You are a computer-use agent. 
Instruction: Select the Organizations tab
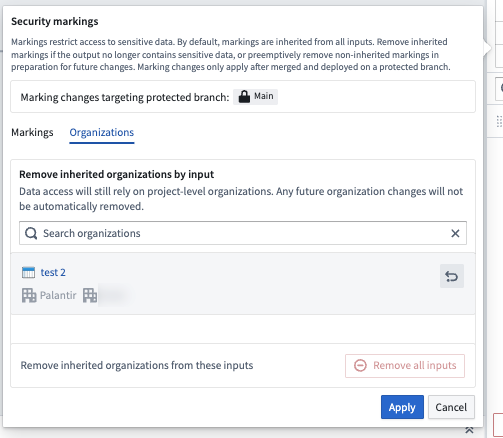[x=102, y=132]
